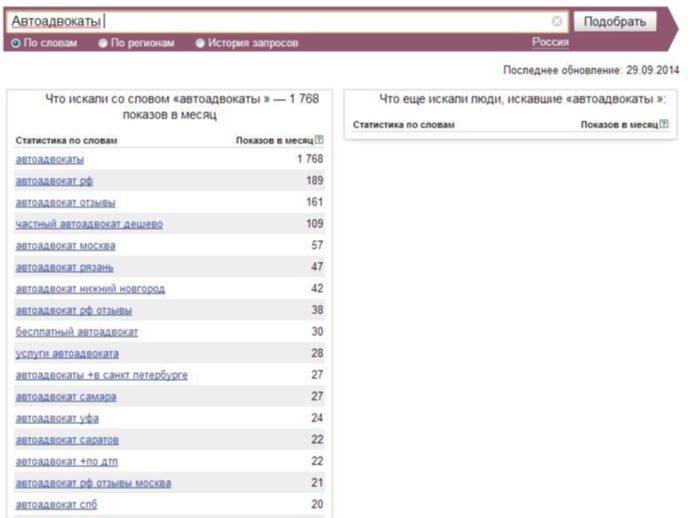Open the 'автоадвокат спб' keyword link
This screenshot has height=518, width=688.
tap(56, 504)
